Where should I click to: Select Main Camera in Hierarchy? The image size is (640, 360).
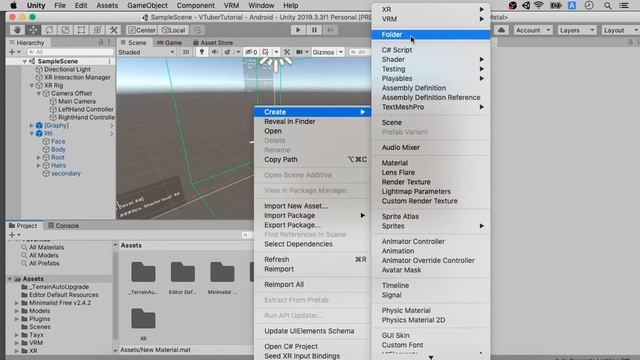(x=77, y=101)
